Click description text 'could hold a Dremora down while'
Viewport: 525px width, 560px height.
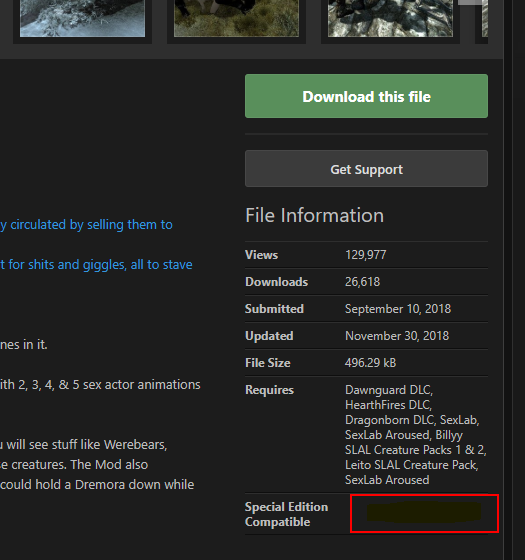[x=97, y=485]
